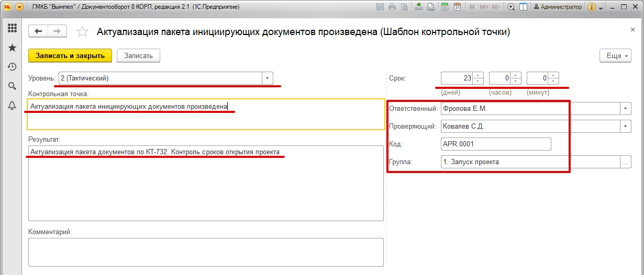Viewport: 644px width, 275px height.
Task: Open History icon in left sidebar
Action: [12, 66]
